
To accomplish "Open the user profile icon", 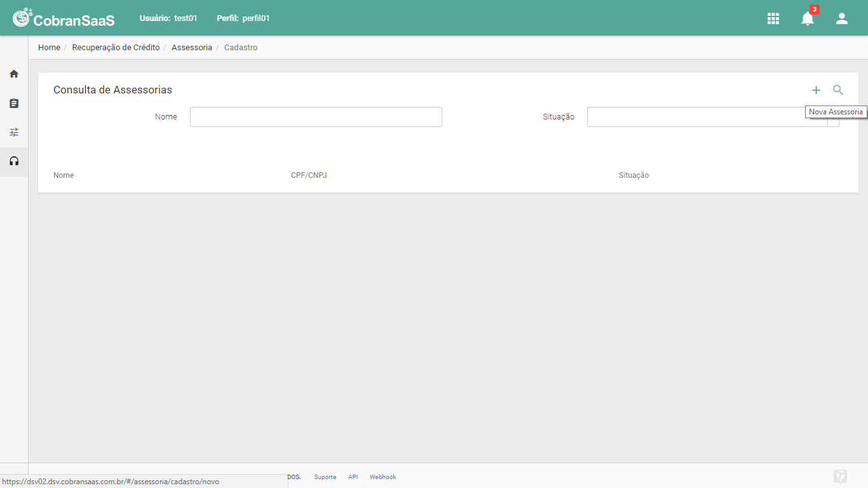I will tap(842, 18).
